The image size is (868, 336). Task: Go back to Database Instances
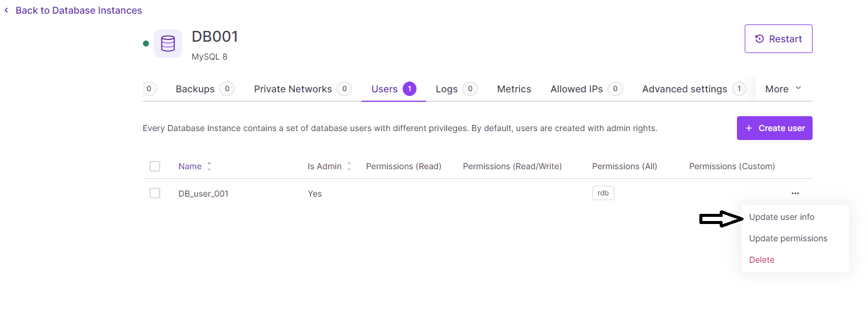(78, 10)
